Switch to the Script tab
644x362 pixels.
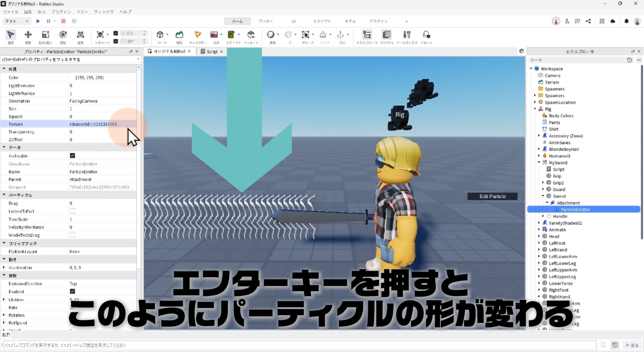pyautogui.click(x=212, y=52)
